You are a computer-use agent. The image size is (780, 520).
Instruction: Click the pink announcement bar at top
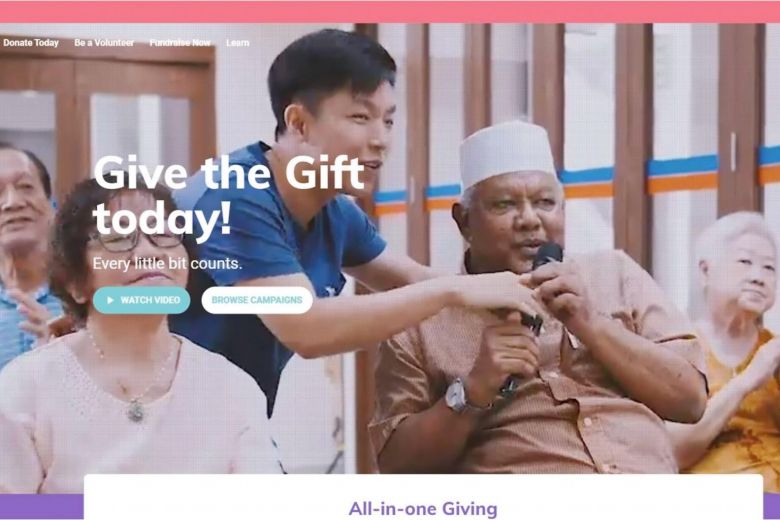tap(390, 11)
